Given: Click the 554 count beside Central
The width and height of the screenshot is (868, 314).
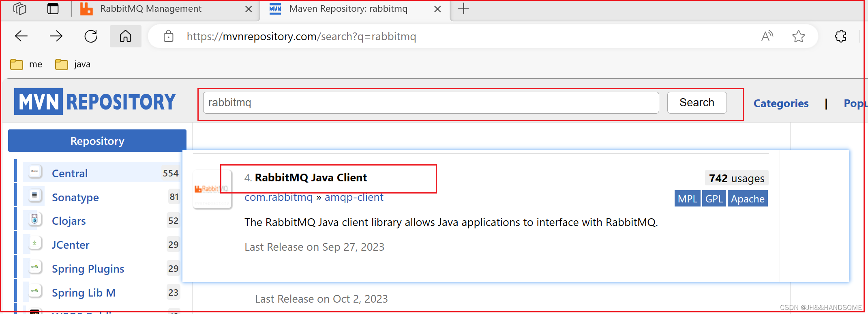Looking at the screenshot, I should (171, 173).
